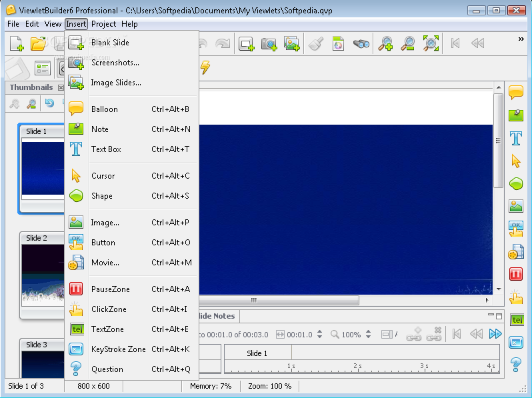
Task: Click the Movie icon in right sidebar
Action: pos(516,252)
